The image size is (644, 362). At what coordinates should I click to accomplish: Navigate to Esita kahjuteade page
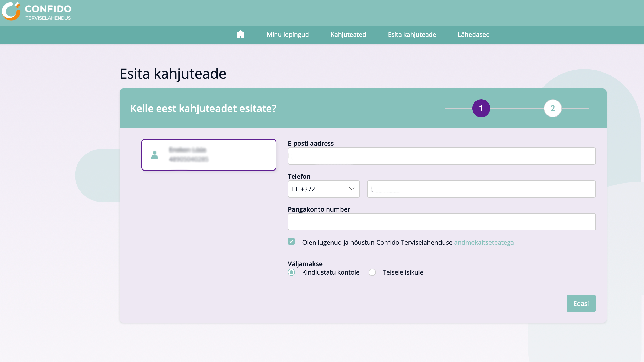click(x=412, y=34)
